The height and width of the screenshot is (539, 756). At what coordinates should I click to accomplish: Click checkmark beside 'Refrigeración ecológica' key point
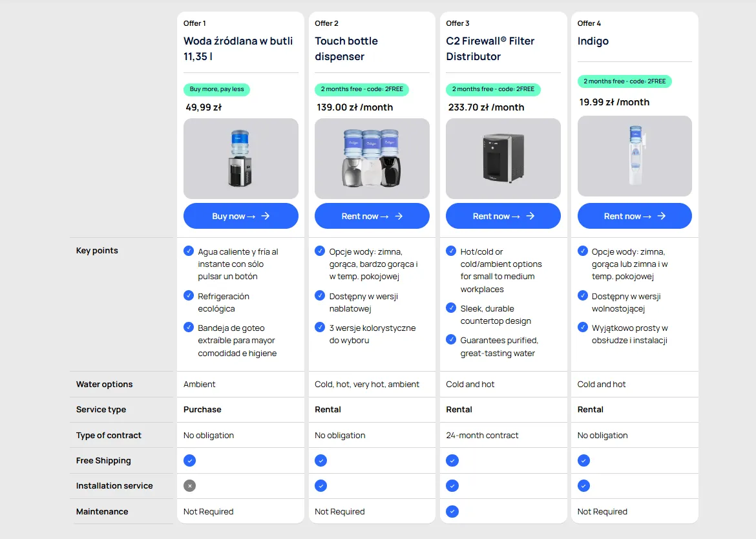click(189, 295)
